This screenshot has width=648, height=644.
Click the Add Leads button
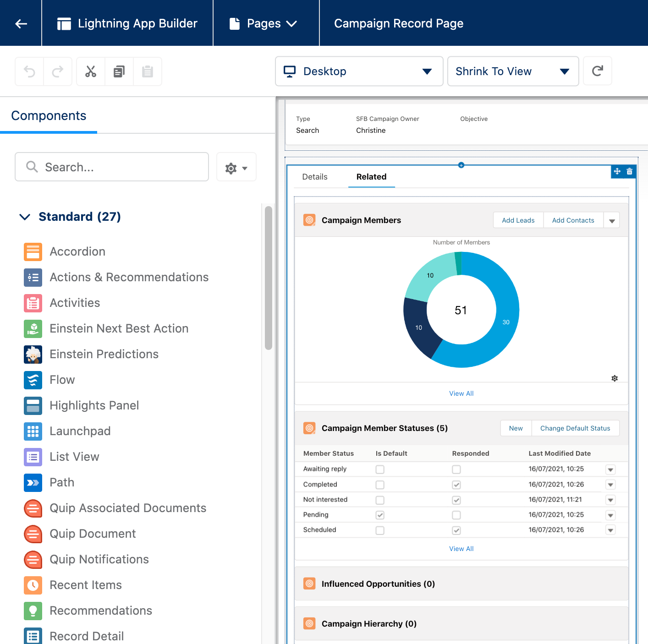[x=518, y=220]
